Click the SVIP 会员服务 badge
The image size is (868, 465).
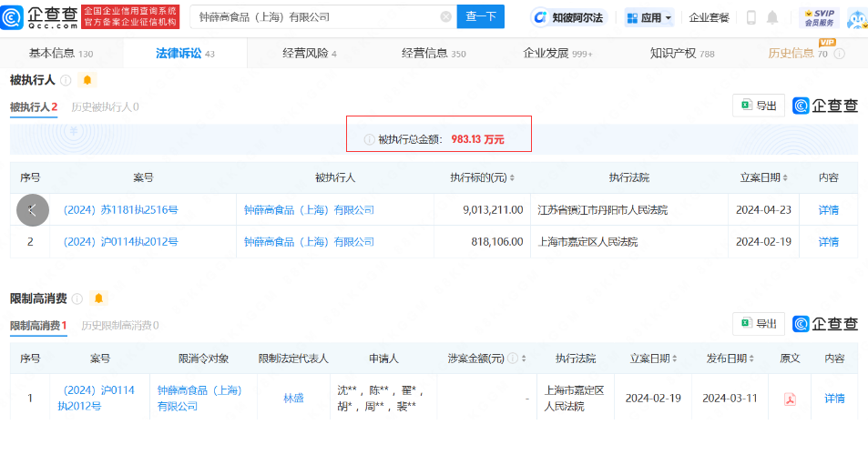pos(820,17)
